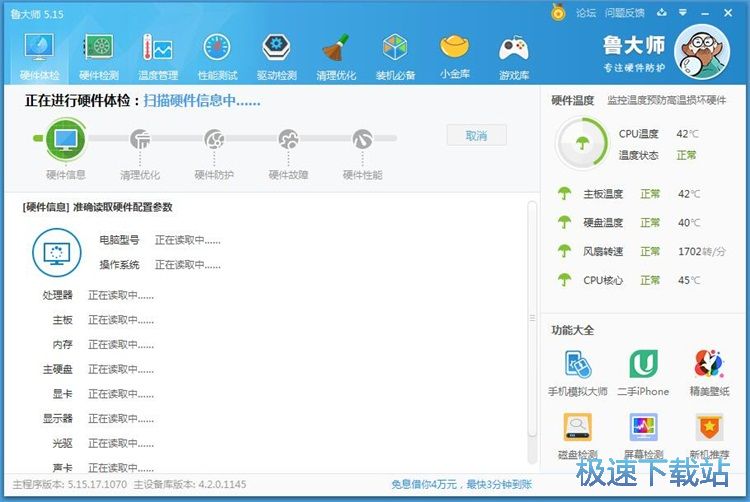The height and width of the screenshot is (502, 750).
Task: Go to 性能测试 benchmark tab
Action: tap(218, 56)
